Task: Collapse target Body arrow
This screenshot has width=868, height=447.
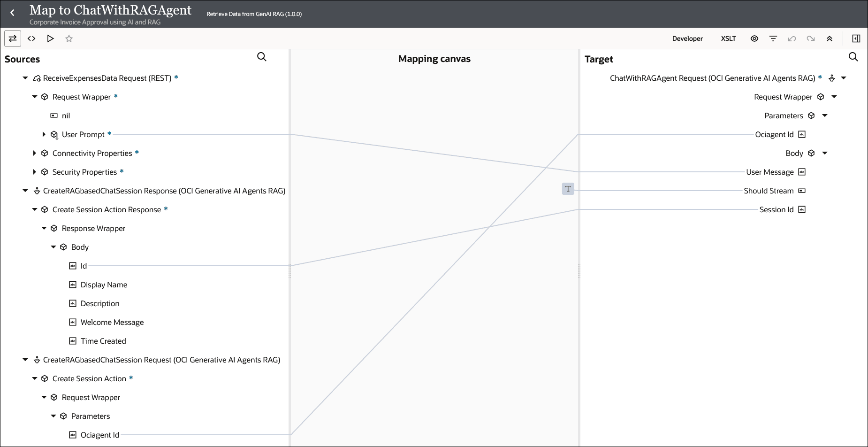Action: (825, 153)
